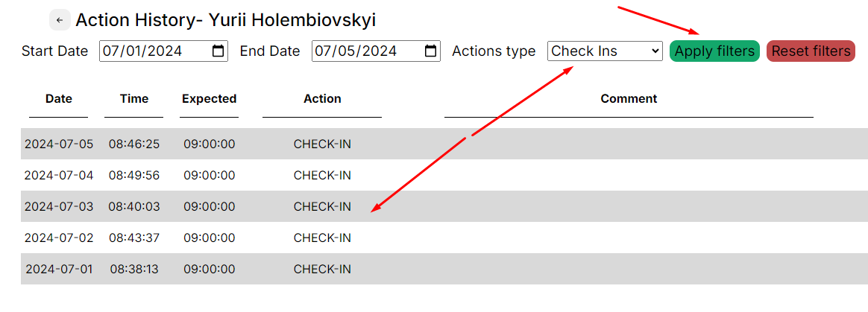
Task: Select the Action column header
Action: point(322,98)
